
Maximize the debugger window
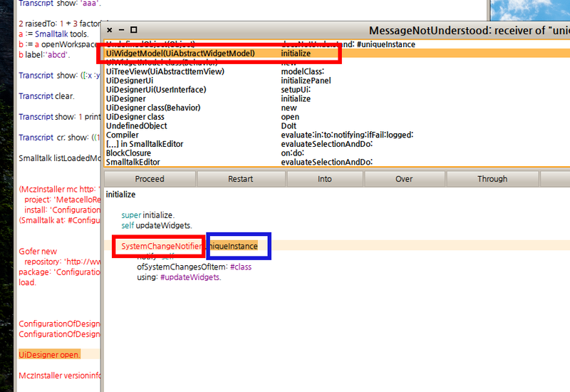tap(133, 30)
